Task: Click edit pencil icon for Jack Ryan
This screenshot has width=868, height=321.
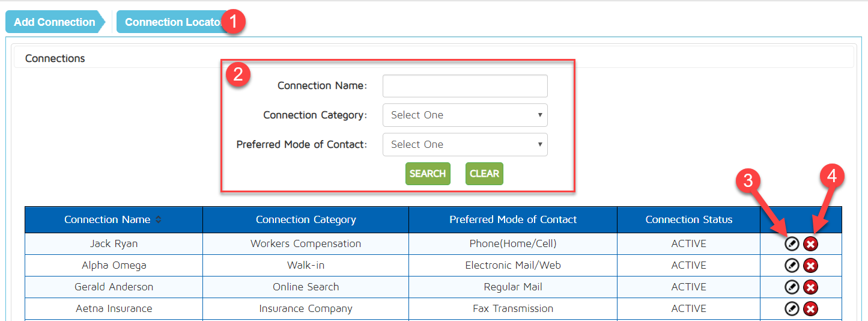Action: pos(792,244)
